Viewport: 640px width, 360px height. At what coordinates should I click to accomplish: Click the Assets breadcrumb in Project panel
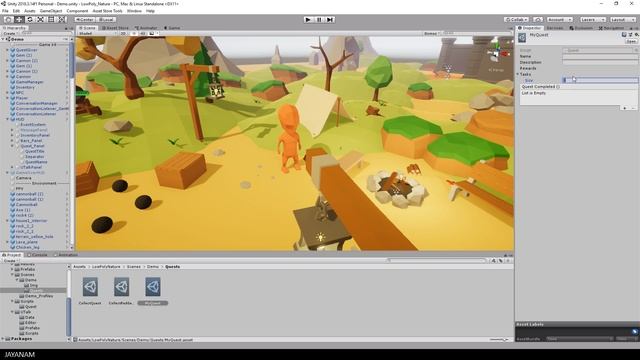(79, 267)
